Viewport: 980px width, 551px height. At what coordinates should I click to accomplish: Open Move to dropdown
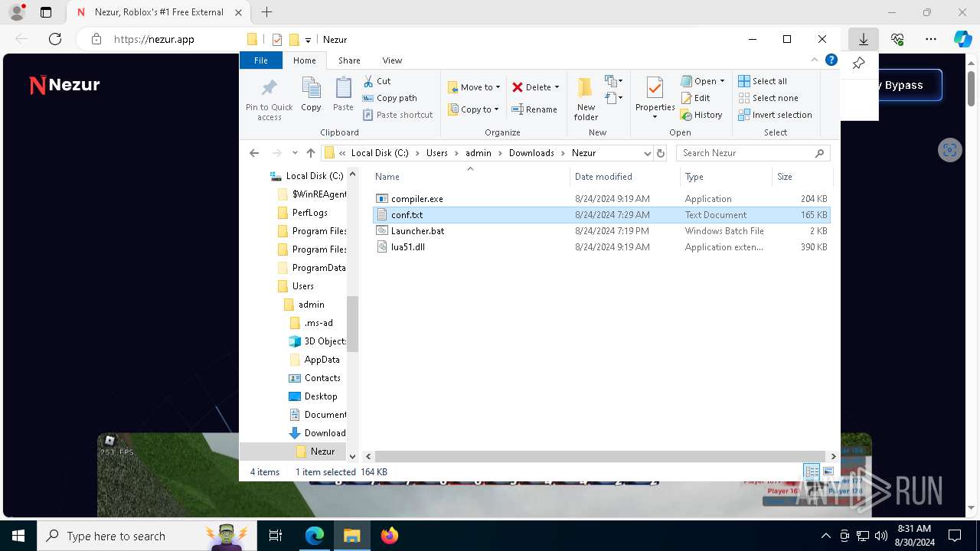click(x=474, y=87)
